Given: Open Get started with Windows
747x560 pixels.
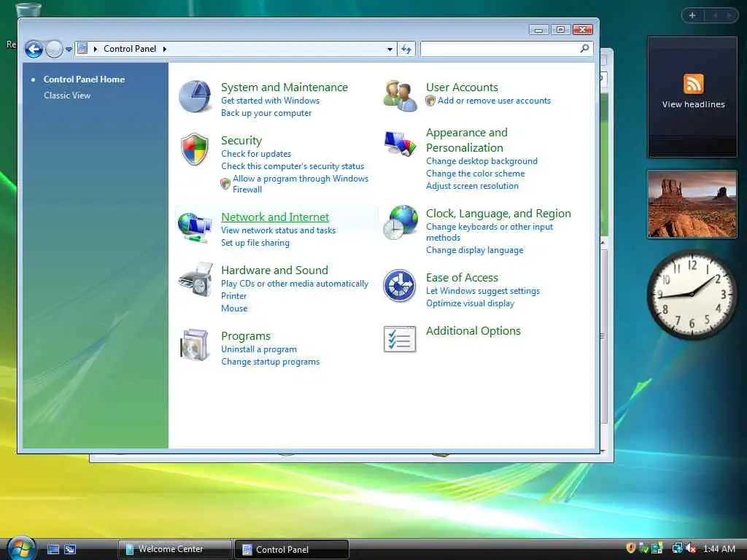Looking at the screenshot, I should click(x=270, y=101).
